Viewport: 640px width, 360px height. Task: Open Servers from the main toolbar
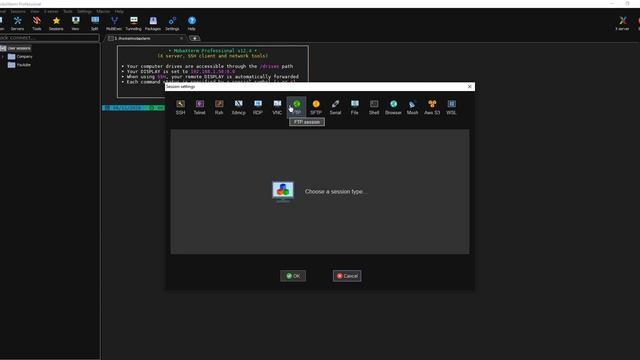tap(17, 23)
